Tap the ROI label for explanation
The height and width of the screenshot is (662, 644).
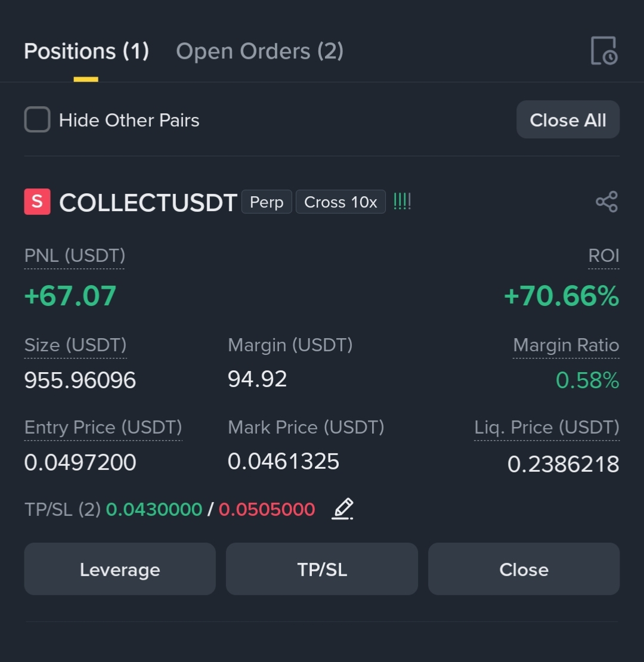tap(604, 256)
